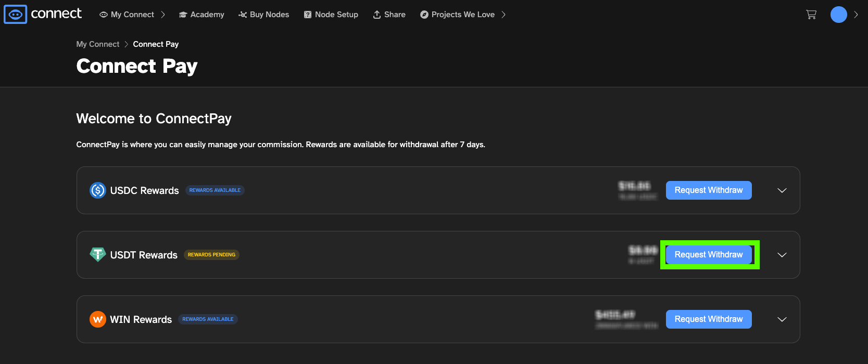Click the Connect Pay page title
This screenshot has height=364, width=868.
tap(137, 66)
